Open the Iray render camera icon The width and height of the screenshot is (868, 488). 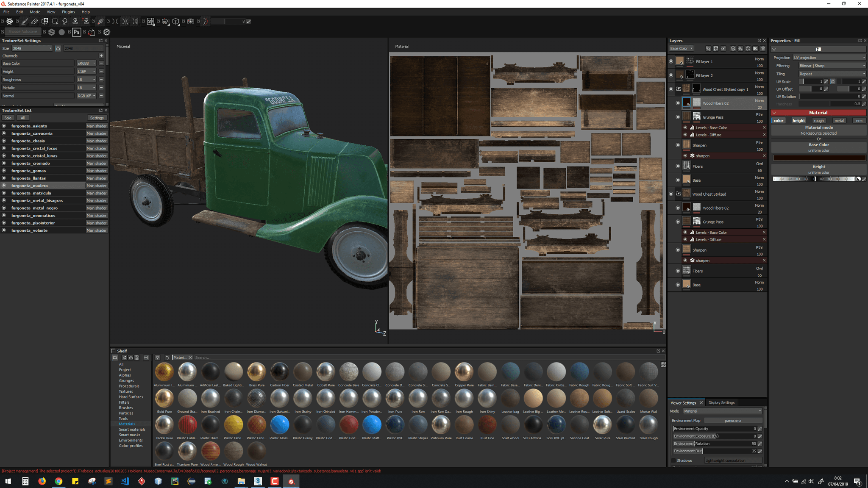191,21
